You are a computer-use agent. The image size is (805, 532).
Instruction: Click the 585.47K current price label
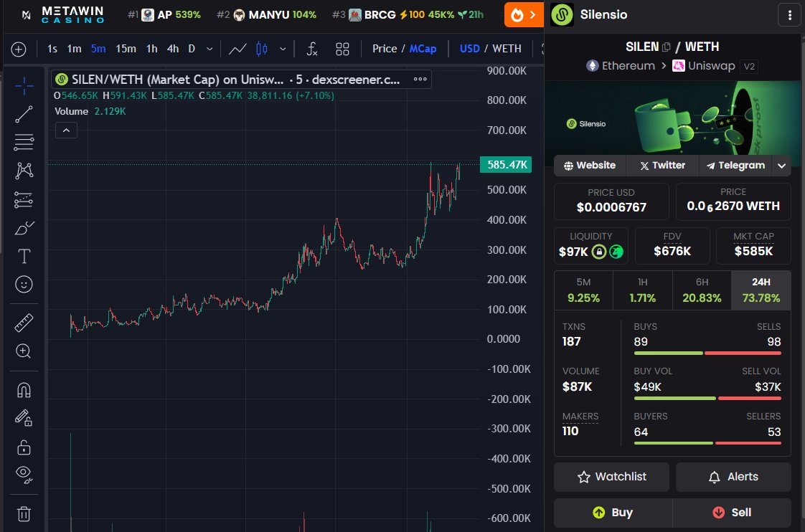click(x=506, y=165)
